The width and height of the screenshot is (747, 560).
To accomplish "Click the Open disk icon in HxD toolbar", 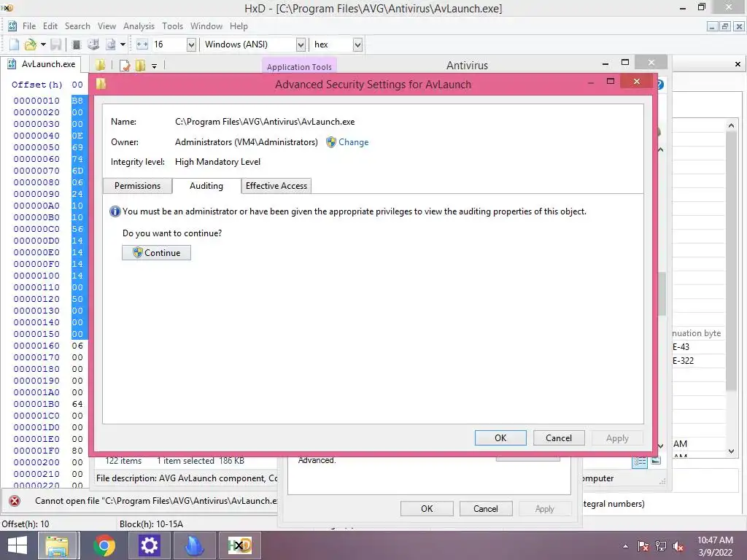I will (x=93, y=44).
